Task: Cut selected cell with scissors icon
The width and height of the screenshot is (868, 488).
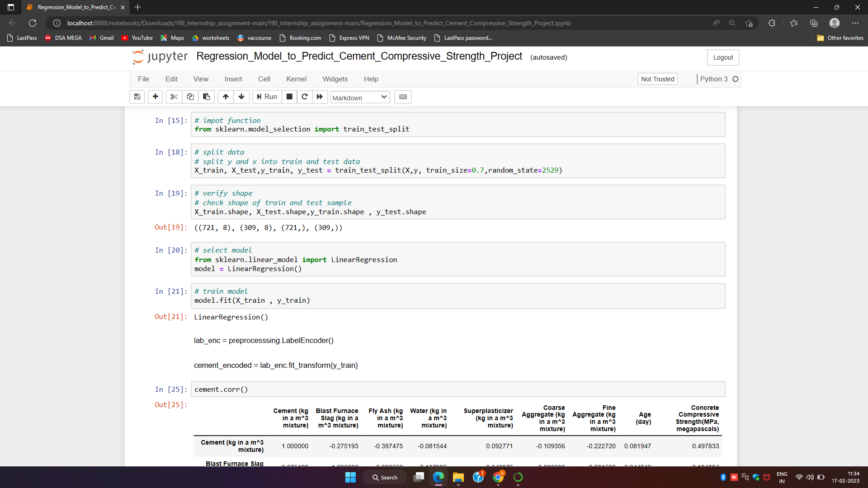Action: click(174, 97)
